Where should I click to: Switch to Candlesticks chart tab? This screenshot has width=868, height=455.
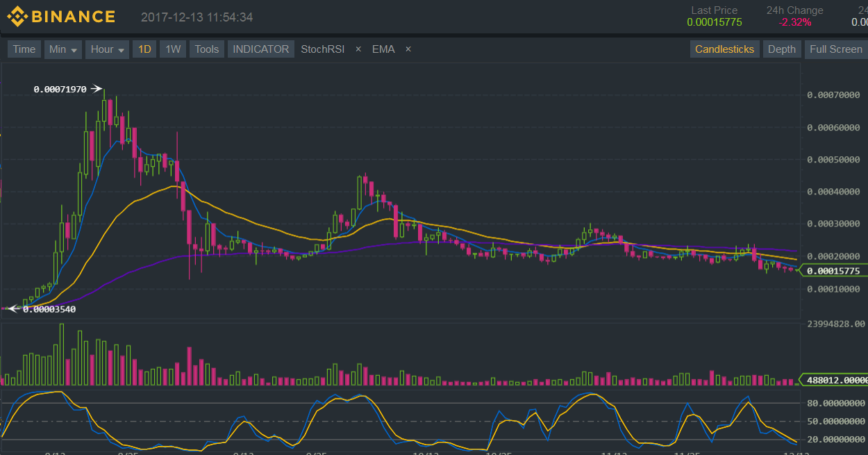point(724,49)
